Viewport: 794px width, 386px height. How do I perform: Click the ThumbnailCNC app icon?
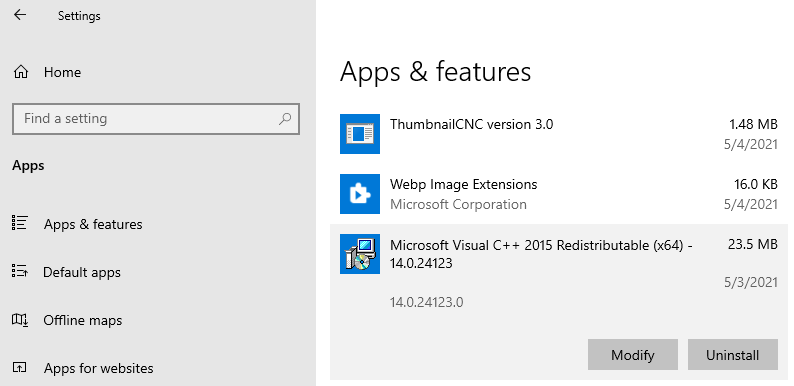(360, 133)
